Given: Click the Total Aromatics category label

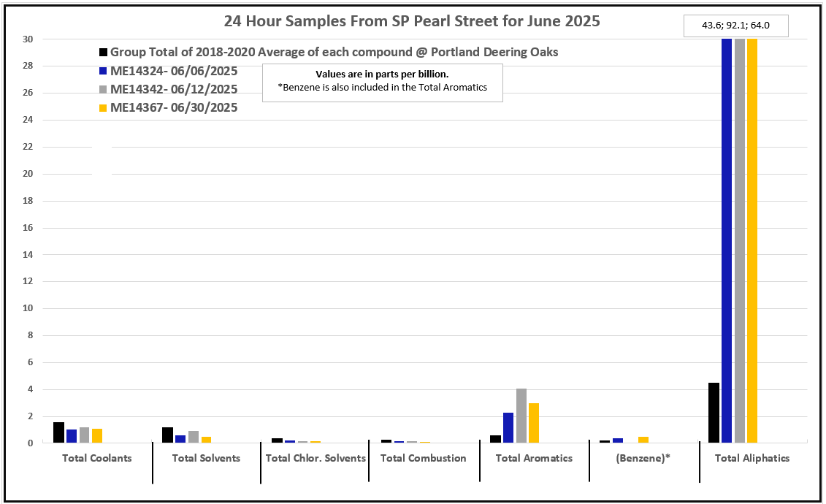Looking at the screenshot, I should 534,458.
